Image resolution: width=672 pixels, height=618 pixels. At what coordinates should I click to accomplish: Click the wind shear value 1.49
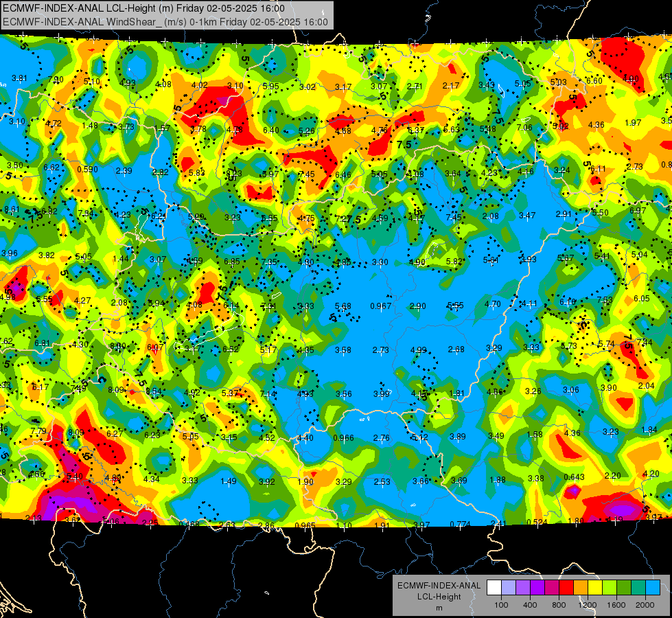click(x=229, y=481)
